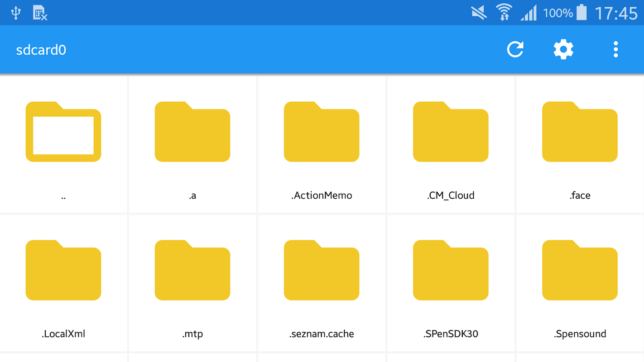Screen dimensions: 644x362
Task: Open the .CM_Cloud folder icon
Action: pyautogui.click(x=451, y=132)
